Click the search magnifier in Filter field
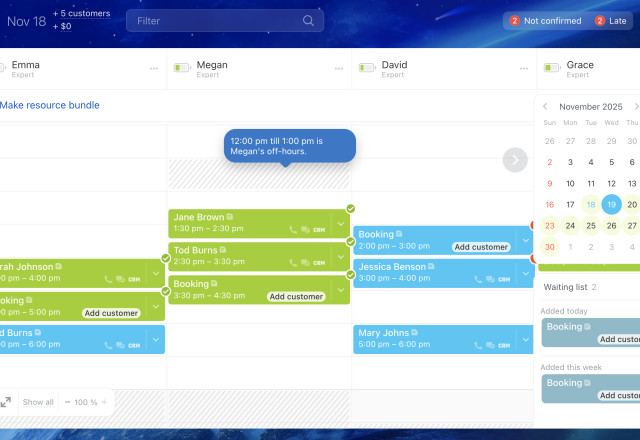Viewport: 640px width, 440px height. coord(308,20)
